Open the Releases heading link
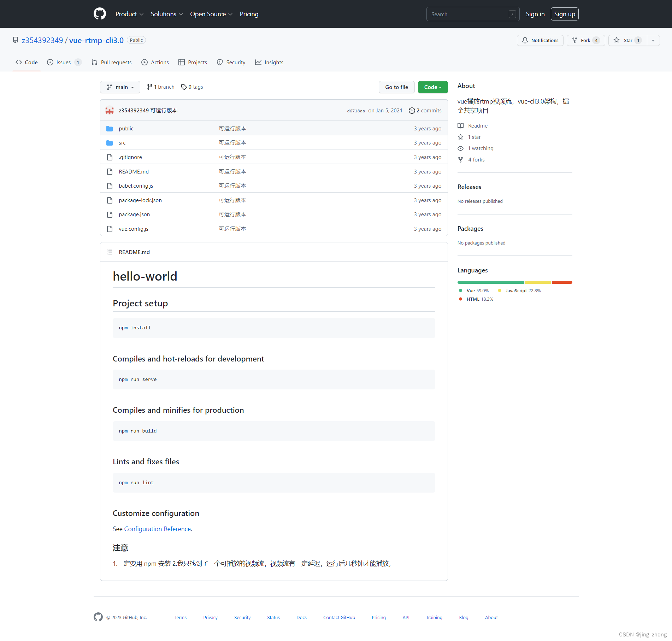Image resolution: width=672 pixels, height=641 pixels. 469,187
